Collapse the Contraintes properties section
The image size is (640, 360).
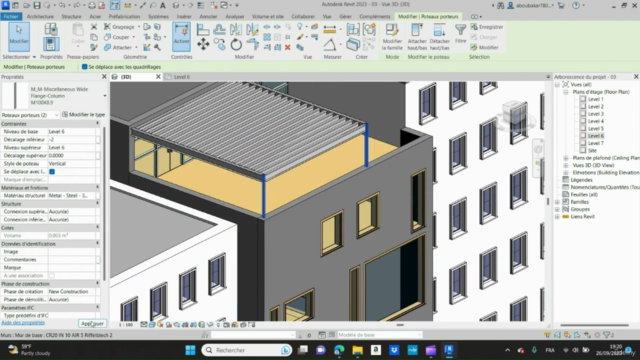tap(98, 123)
